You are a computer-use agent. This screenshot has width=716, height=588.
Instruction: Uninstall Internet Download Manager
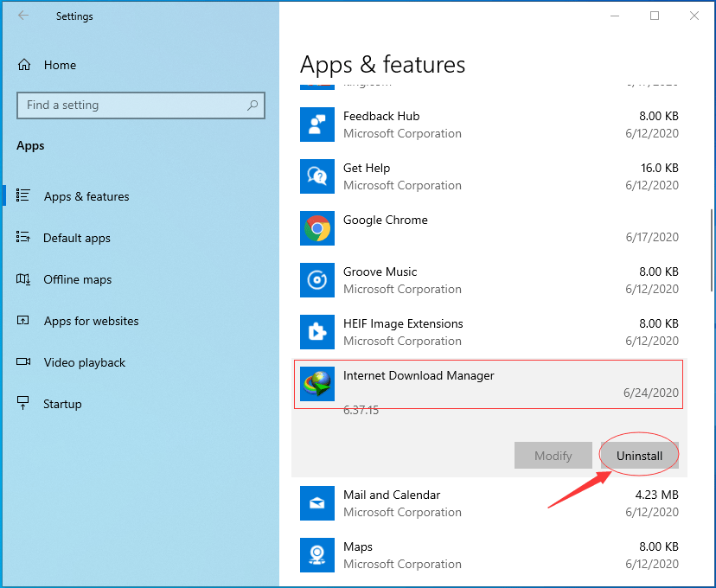pos(639,455)
